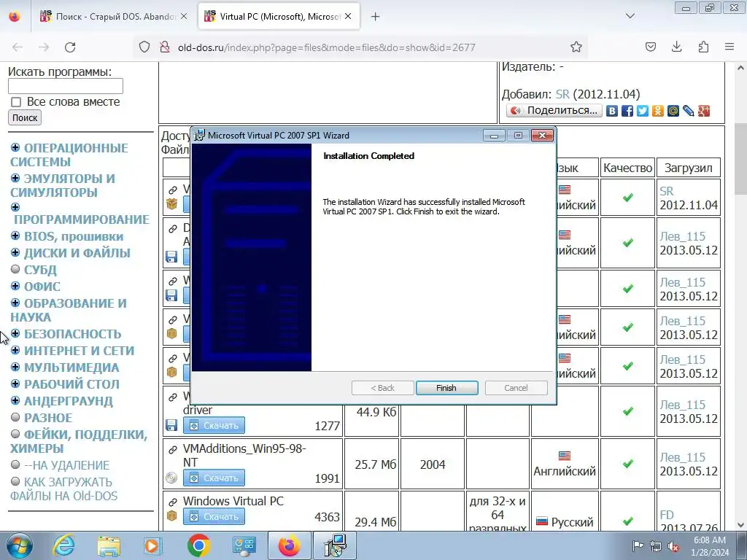Expand ИНТЕРНЕТ И СЕТИ category
Screen dimensions: 747x560
click(x=15, y=351)
